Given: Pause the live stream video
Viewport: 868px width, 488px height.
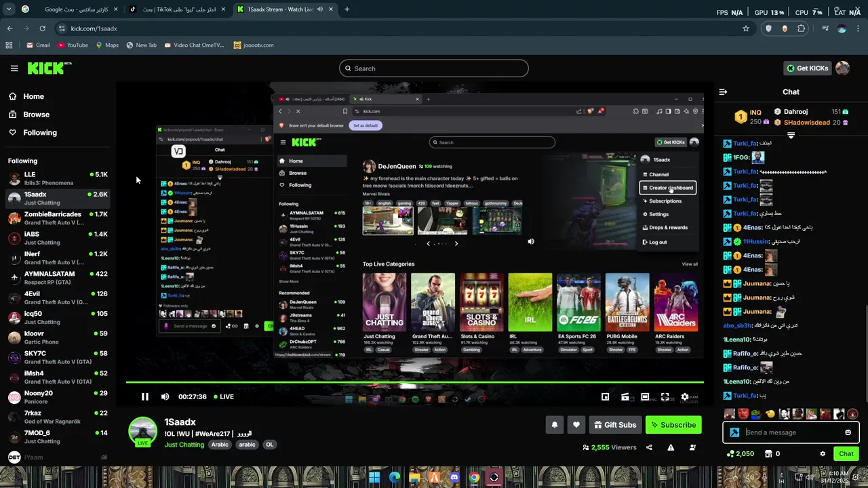Looking at the screenshot, I should 144,397.
